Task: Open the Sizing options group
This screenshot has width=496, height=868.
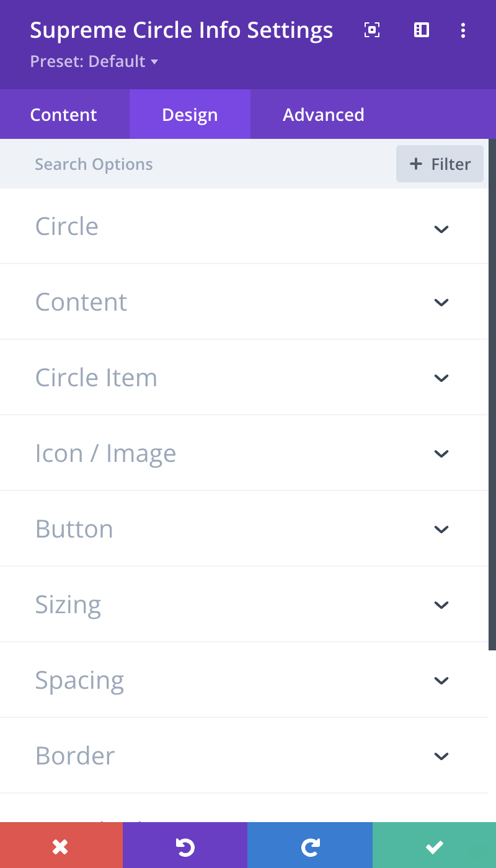Action: (244, 604)
